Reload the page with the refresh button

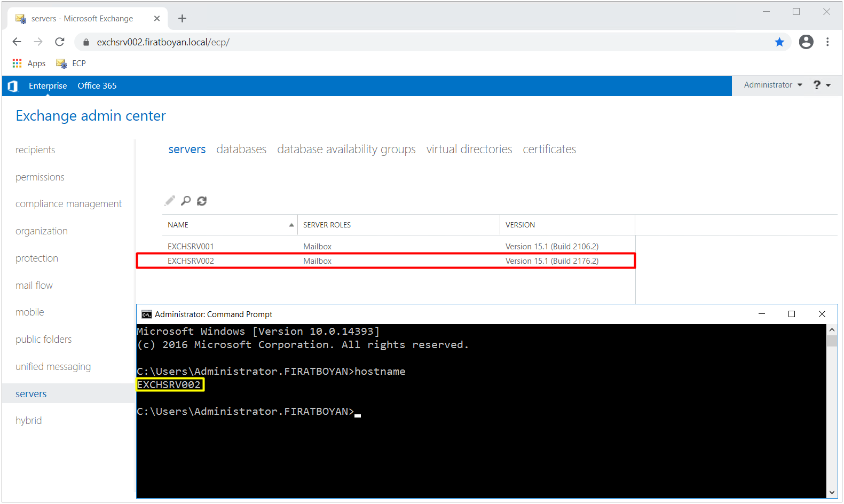click(60, 42)
